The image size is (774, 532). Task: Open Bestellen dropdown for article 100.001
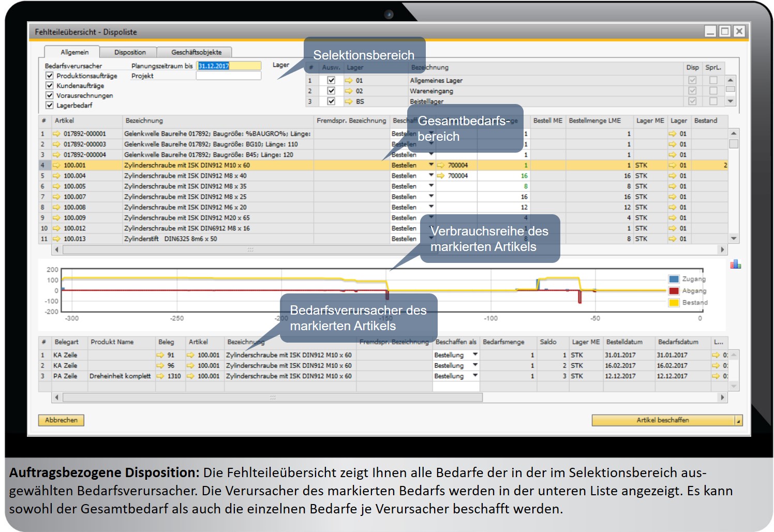[x=431, y=165]
